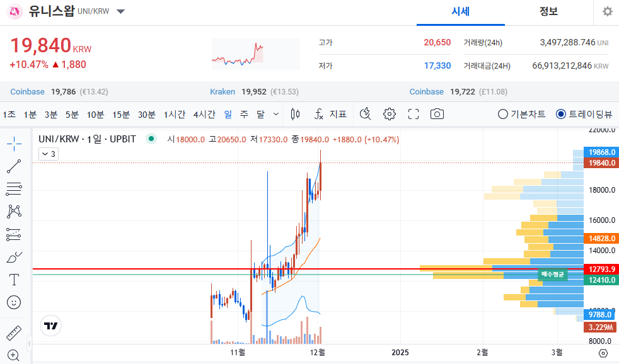Open the forecasting and measurement tool
This screenshot has height=364, width=619.
14,235
